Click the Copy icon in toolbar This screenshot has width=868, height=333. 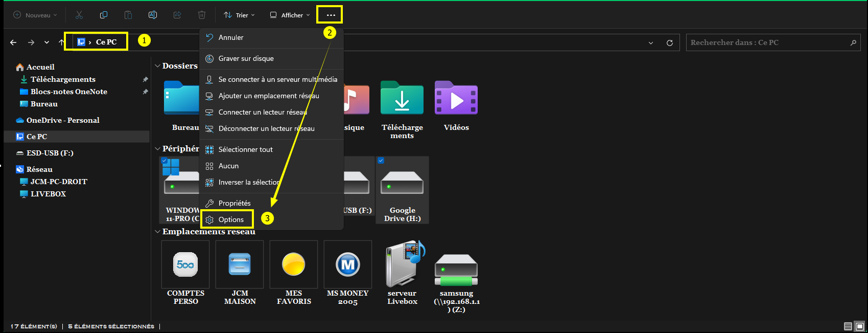(x=104, y=15)
